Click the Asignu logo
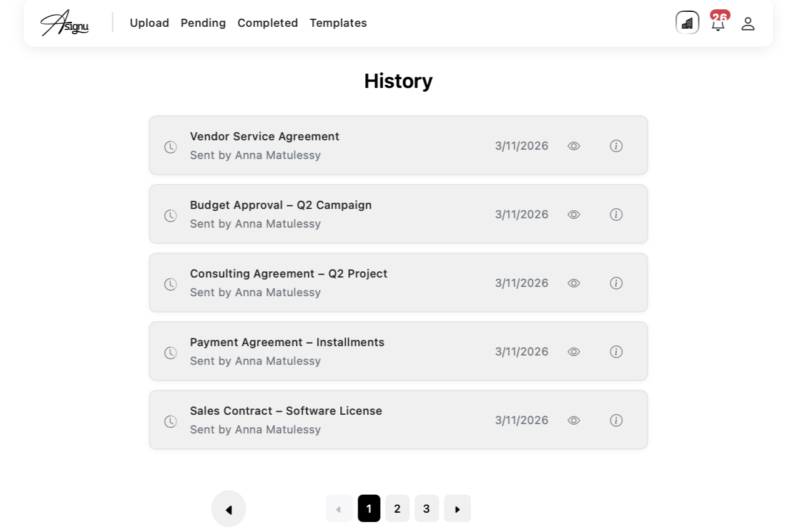This screenshot has width=799, height=532. click(64, 23)
